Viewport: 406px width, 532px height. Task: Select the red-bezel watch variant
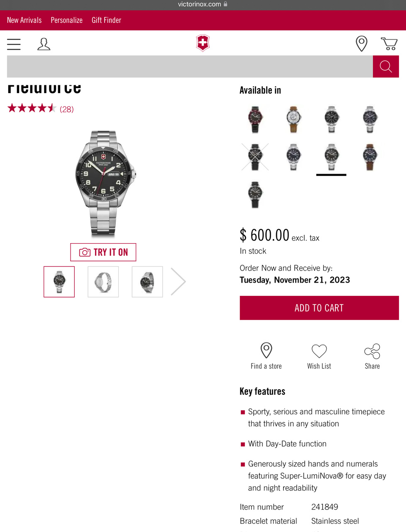(x=255, y=119)
